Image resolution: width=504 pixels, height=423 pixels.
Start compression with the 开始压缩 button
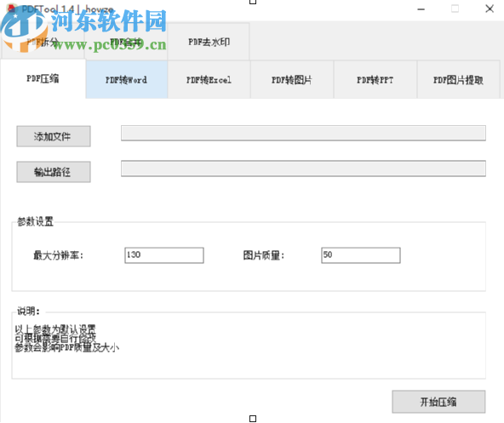[x=438, y=402]
